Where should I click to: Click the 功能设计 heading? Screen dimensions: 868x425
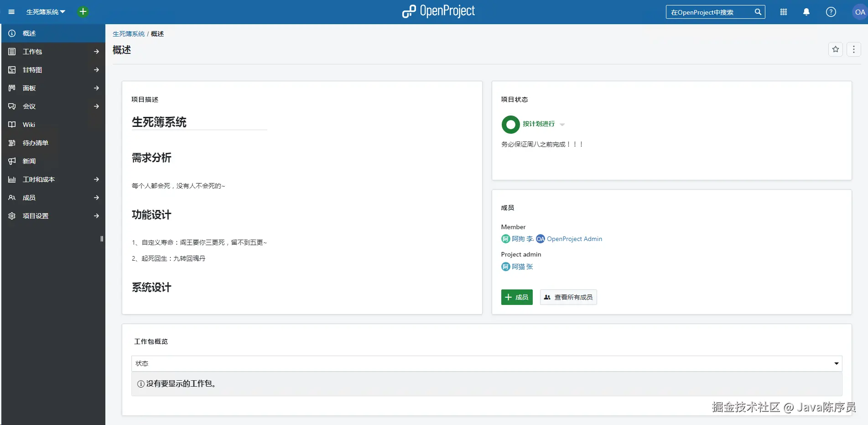[x=151, y=215]
